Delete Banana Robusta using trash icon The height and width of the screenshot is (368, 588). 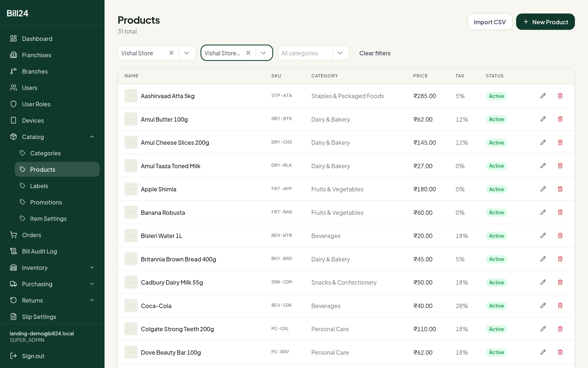point(560,212)
